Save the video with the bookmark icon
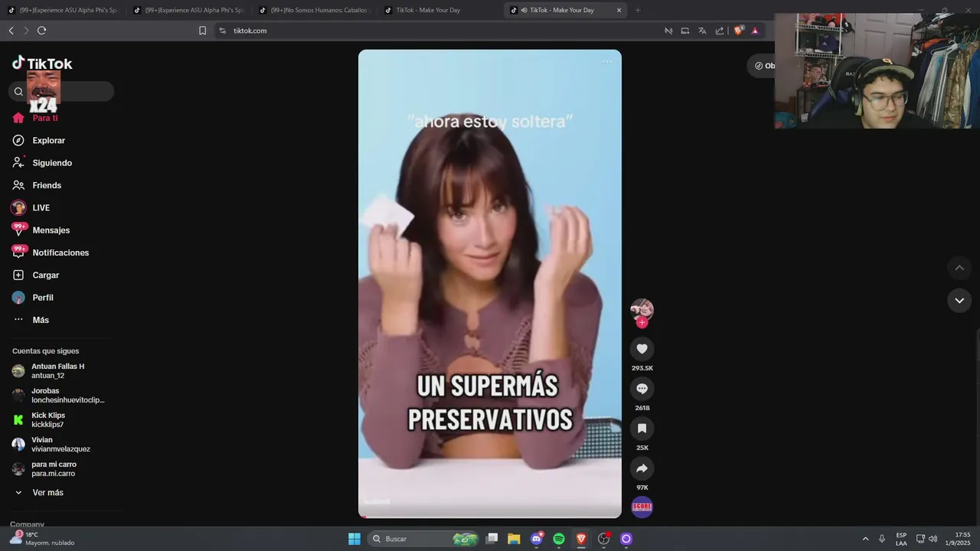 (x=642, y=429)
